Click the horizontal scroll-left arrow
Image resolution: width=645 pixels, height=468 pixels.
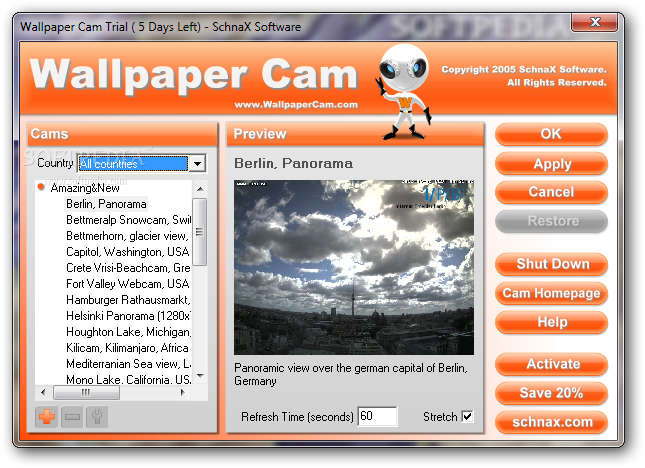pos(43,392)
